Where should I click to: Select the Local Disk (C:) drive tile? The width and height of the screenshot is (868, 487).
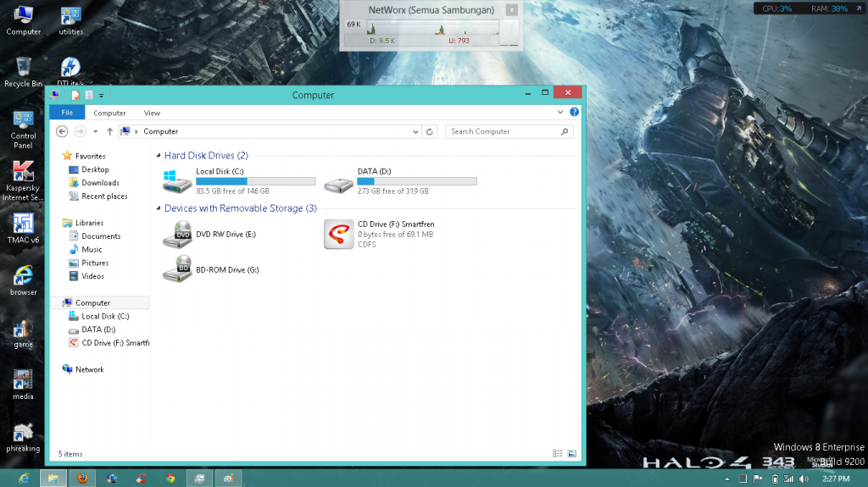[x=238, y=181]
